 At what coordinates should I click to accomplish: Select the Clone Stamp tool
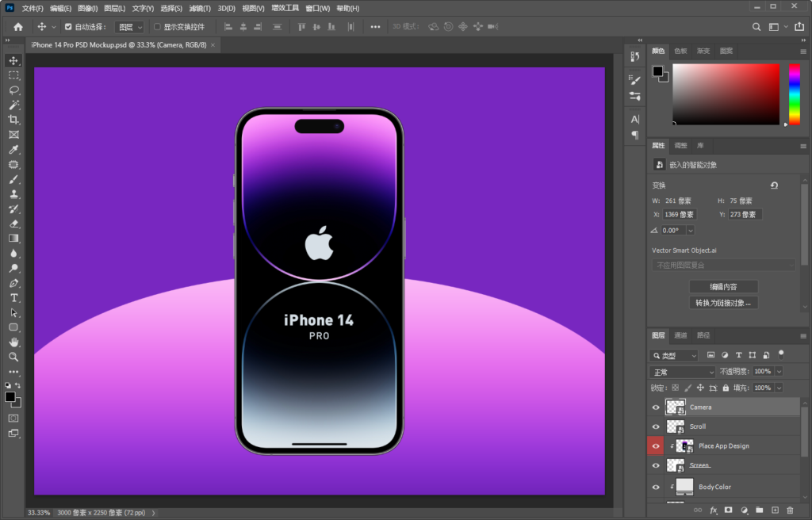click(x=13, y=194)
